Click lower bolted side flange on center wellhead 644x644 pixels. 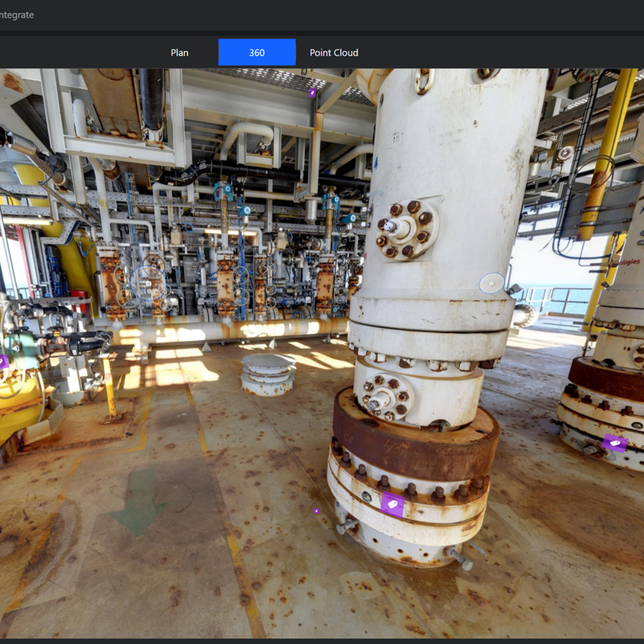point(387,397)
